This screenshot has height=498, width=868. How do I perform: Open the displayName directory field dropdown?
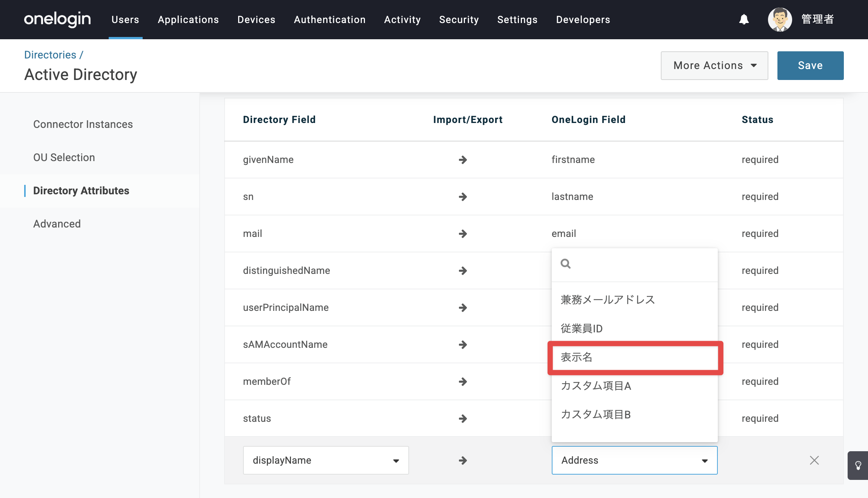(x=326, y=460)
